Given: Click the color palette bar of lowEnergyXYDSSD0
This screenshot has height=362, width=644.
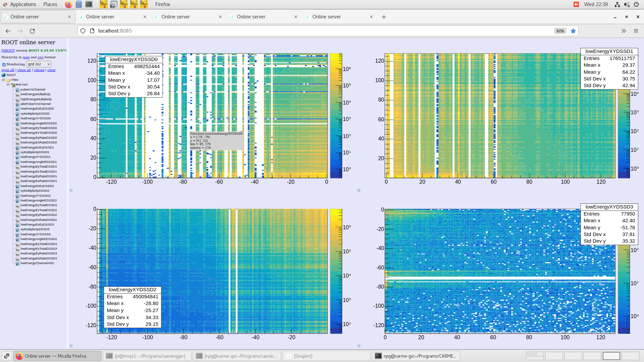Looking at the screenshot, I should pos(336,116).
